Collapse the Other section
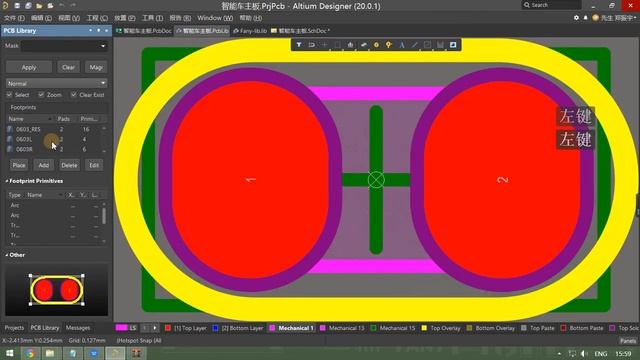Image resolution: width=640 pixels, height=360 pixels. pyautogui.click(x=7, y=255)
